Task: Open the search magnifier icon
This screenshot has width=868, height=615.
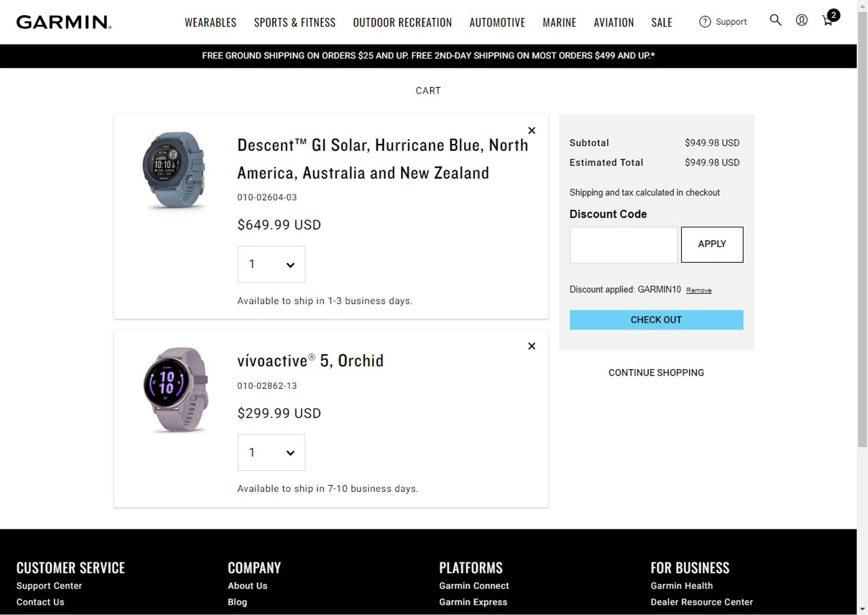Action: click(x=775, y=20)
